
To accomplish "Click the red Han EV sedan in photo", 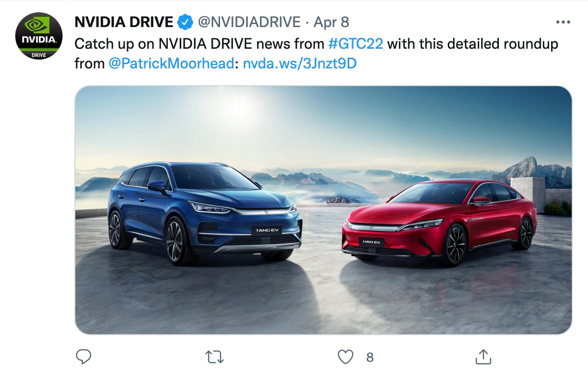I will click(439, 222).
